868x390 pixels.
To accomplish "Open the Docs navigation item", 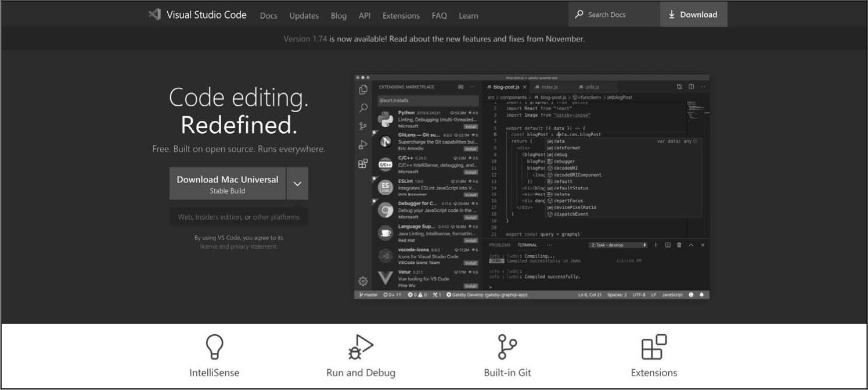I will point(268,16).
